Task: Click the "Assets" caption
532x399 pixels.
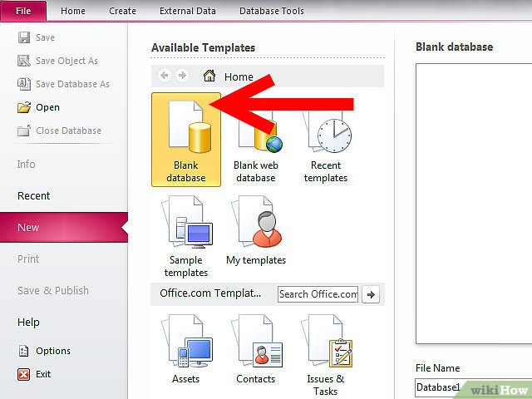Action: (186, 379)
